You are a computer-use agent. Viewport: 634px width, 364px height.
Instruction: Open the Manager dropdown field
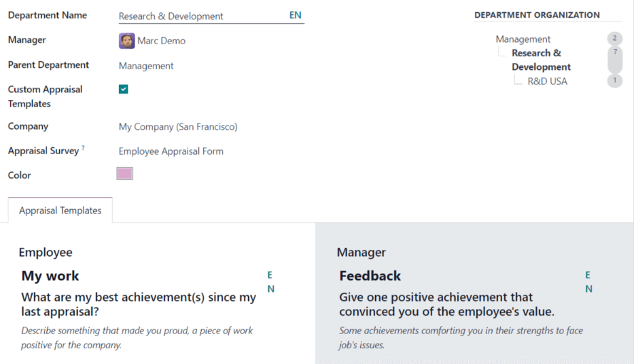[204, 41]
